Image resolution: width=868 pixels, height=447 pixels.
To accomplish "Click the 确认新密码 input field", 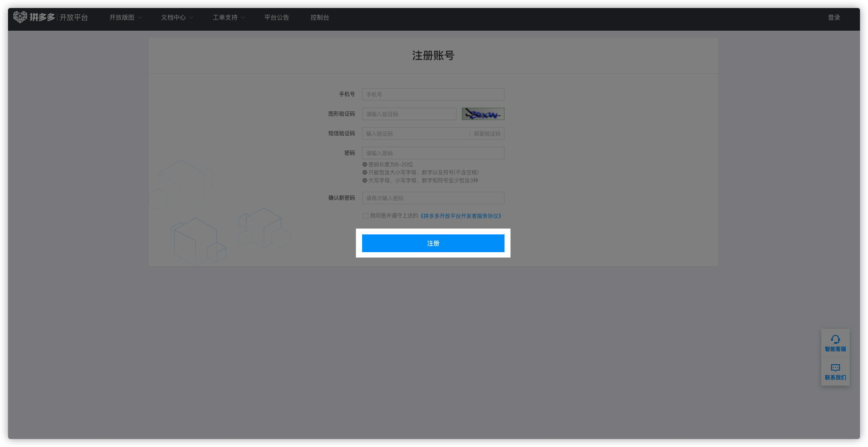I will tap(433, 198).
